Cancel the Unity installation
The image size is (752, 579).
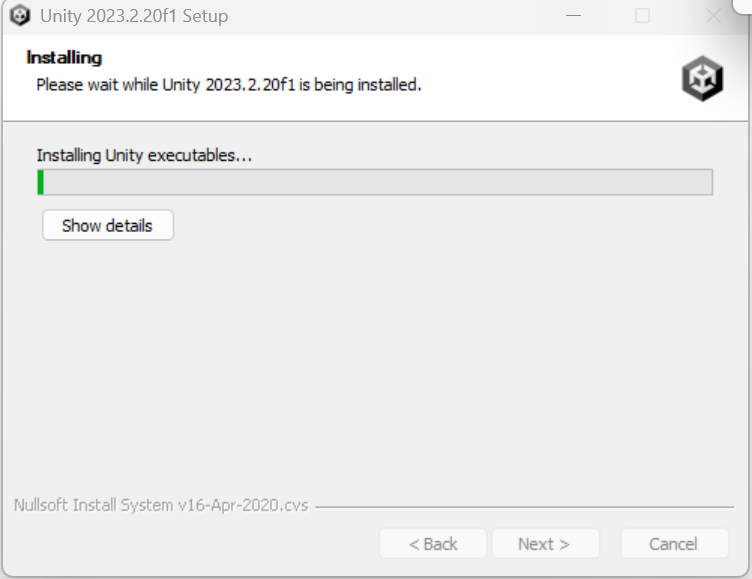tap(674, 544)
